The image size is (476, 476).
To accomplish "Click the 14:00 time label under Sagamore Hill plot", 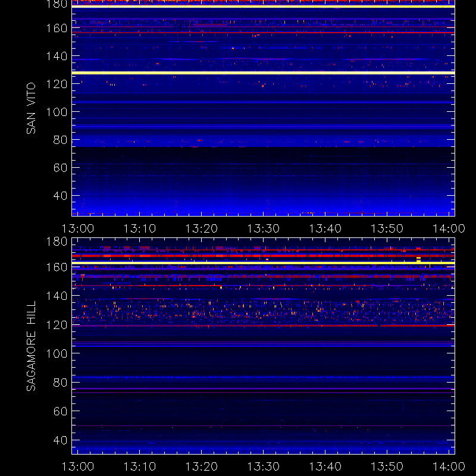I will [449, 466].
